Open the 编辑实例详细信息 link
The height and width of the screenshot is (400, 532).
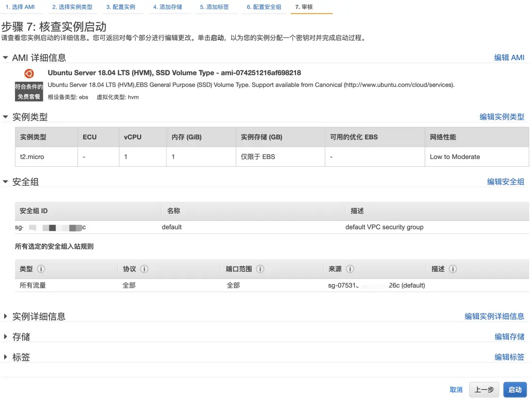[494, 316]
